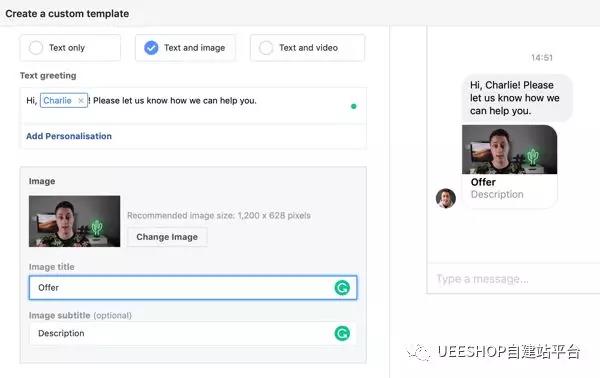Click into the text greeting box
This screenshot has height=378, width=600.
pos(193,106)
